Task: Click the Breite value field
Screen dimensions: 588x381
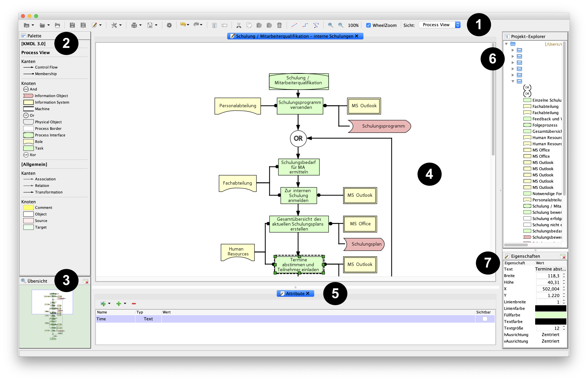Action: 548,276
